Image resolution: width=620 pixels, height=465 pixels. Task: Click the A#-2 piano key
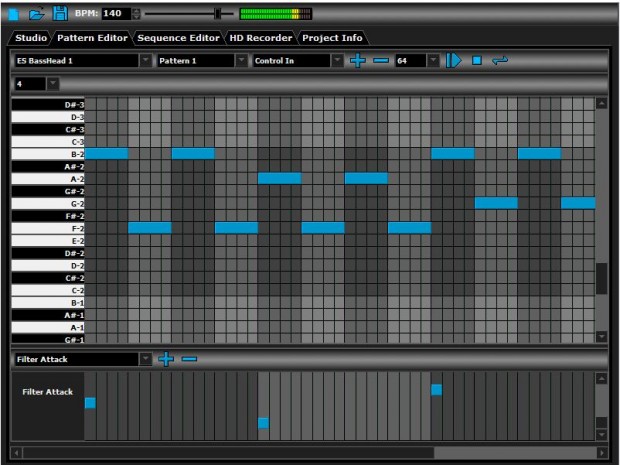coord(48,166)
